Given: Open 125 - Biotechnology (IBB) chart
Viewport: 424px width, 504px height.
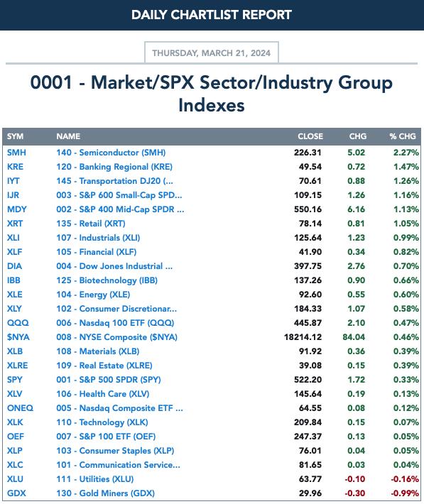Looking at the screenshot, I should pyautogui.click(x=107, y=280).
